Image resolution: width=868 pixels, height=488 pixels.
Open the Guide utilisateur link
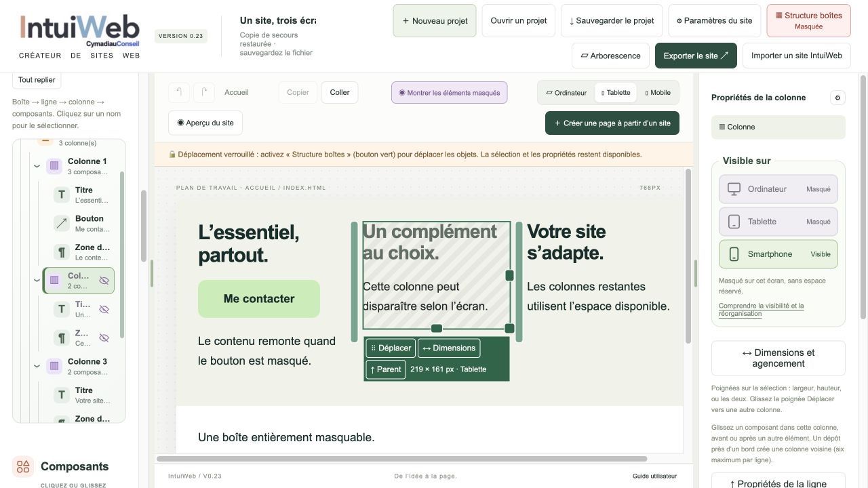(x=654, y=476)
